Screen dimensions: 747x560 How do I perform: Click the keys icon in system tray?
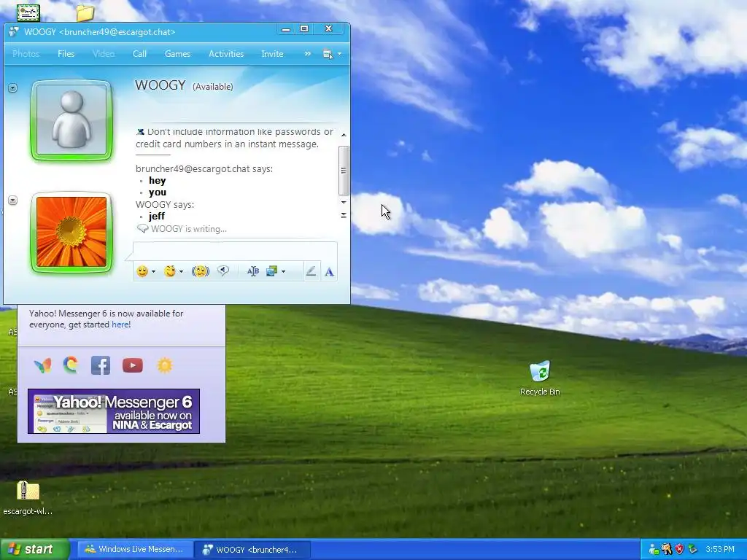coord(667,550)
